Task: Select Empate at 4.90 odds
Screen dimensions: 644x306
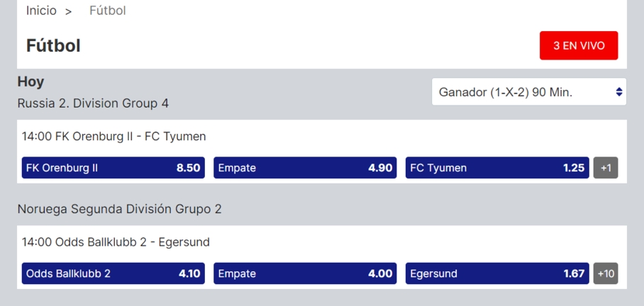Action: pyautogui.click(x=305, y=168)
